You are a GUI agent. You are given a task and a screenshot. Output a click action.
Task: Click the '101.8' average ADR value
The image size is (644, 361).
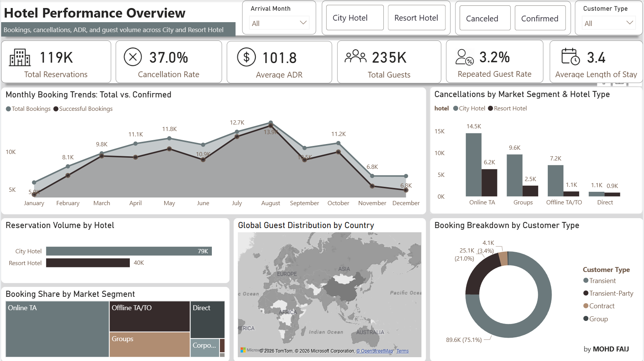point(279,58)
